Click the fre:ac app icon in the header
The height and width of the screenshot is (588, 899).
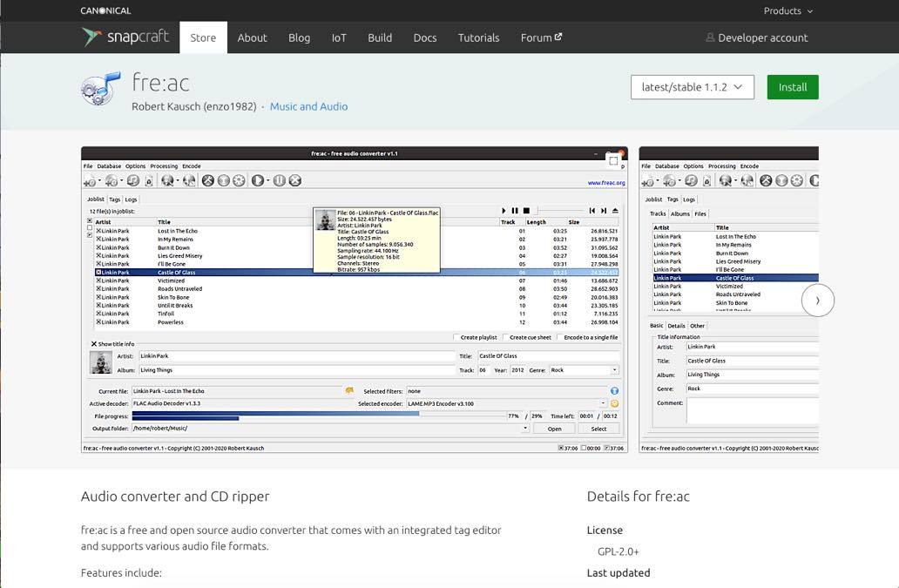[100, 90]
